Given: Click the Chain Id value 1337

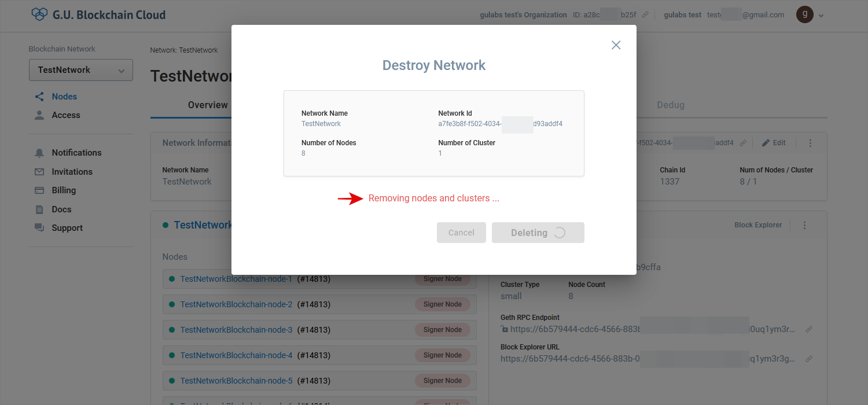Looking at the screenshot, I should (x=670, y=182).
